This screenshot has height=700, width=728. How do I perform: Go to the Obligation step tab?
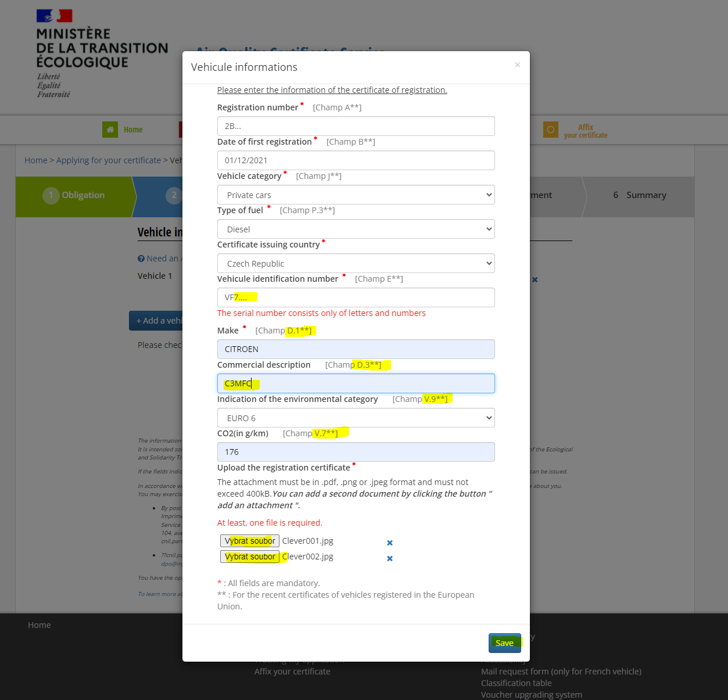point(74,195)
